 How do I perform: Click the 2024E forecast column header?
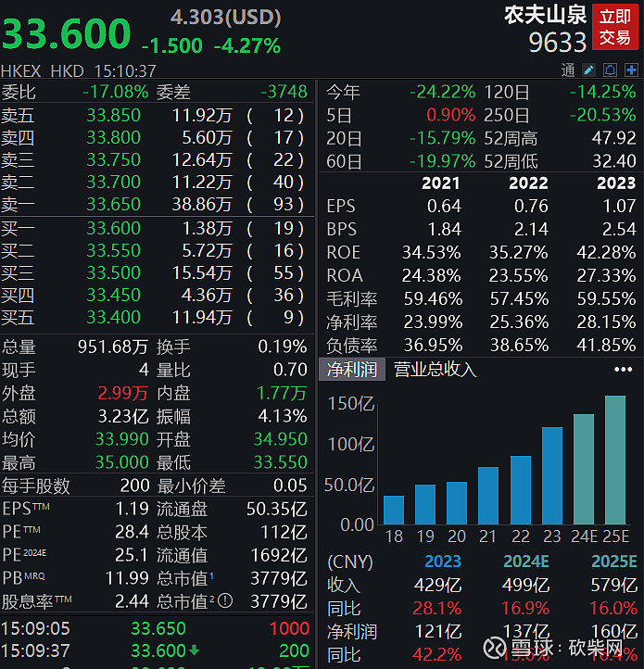pyautogui.click(x=525, y=562)
